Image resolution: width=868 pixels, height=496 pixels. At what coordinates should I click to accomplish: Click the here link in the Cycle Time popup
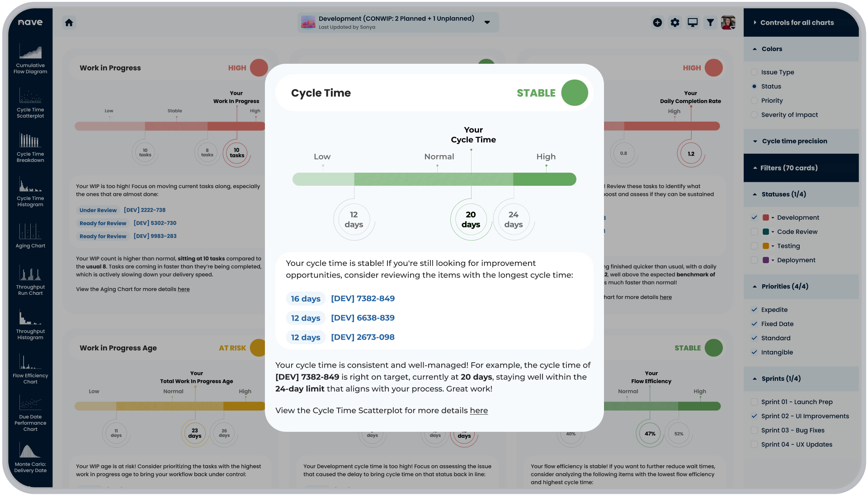(x=479, y=411)
